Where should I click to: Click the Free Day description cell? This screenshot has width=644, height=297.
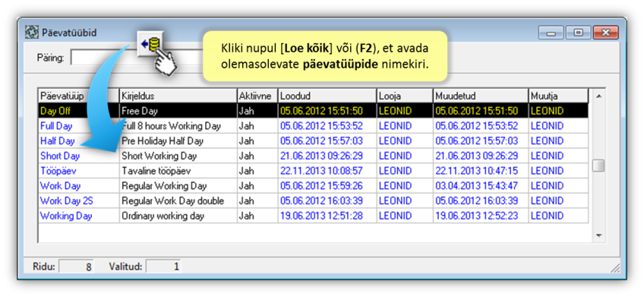coord(178,110)
